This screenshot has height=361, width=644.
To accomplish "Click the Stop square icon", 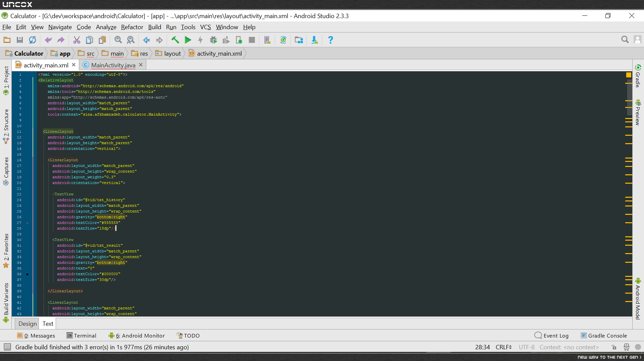I will (252, 40).
